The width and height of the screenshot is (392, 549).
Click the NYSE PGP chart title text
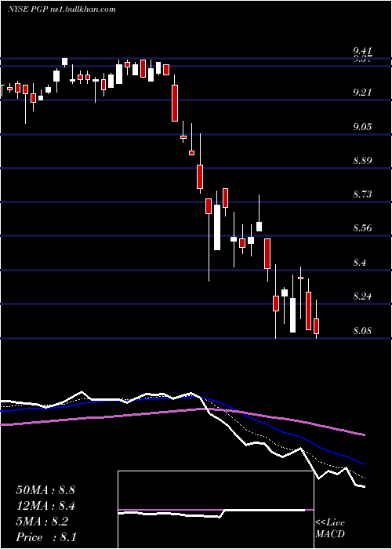coord(62,9)
